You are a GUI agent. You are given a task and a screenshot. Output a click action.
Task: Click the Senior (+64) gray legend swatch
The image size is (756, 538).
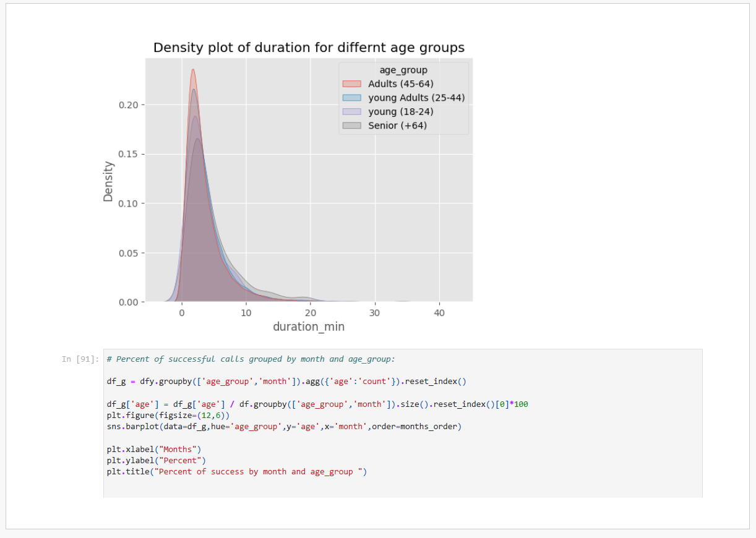click(x=352, y=126)
